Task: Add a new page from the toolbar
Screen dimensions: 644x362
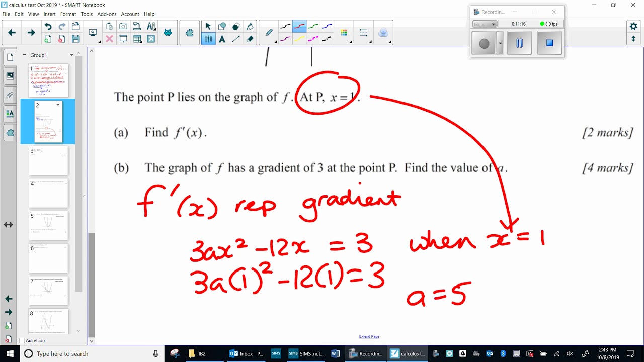Action: coord(48,39)
